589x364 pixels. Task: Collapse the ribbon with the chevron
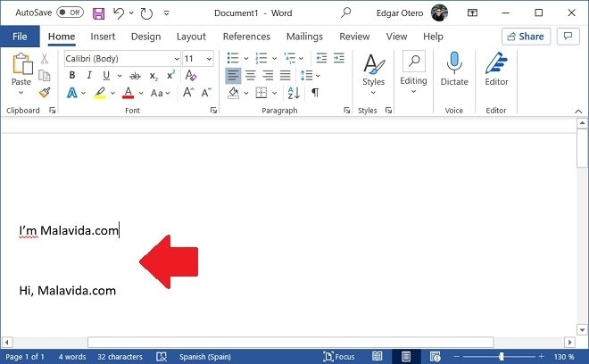[578, 112]
